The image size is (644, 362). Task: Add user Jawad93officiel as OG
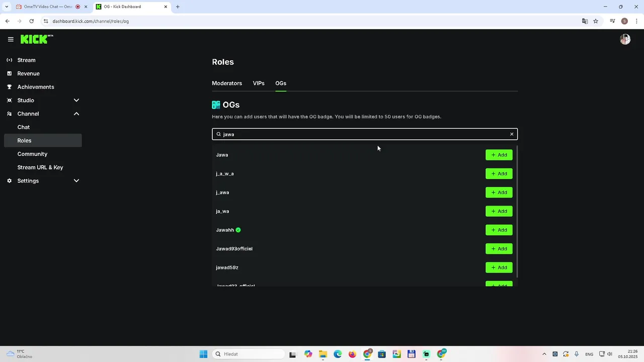(499, 249)
